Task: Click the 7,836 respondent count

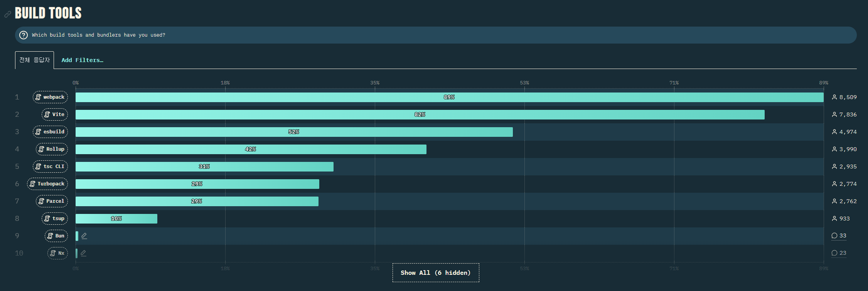Action: (844, 114)
